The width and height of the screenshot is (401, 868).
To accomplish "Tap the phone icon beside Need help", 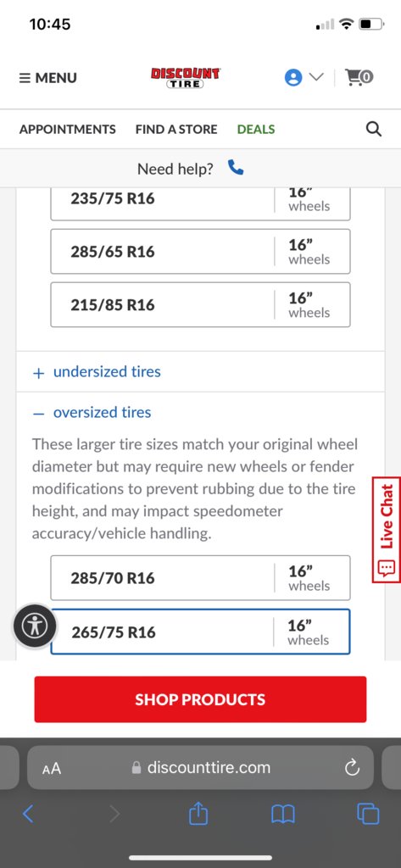I will click(236, 168).
